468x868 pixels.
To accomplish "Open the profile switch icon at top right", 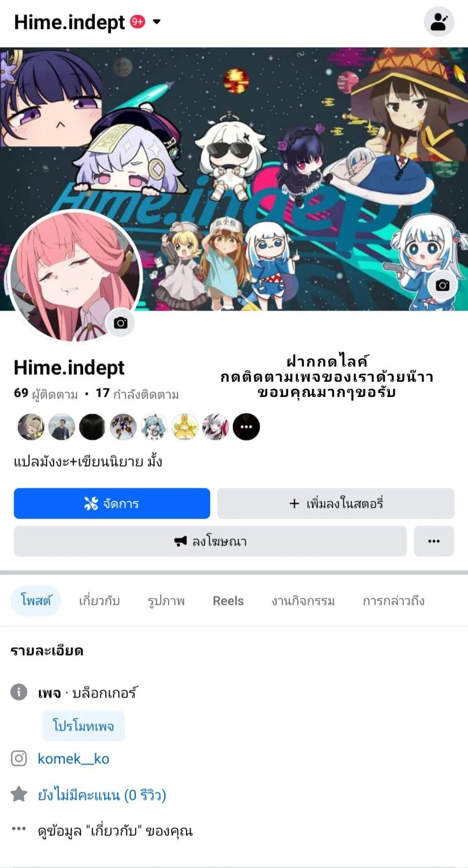I will tap(439, 22).
